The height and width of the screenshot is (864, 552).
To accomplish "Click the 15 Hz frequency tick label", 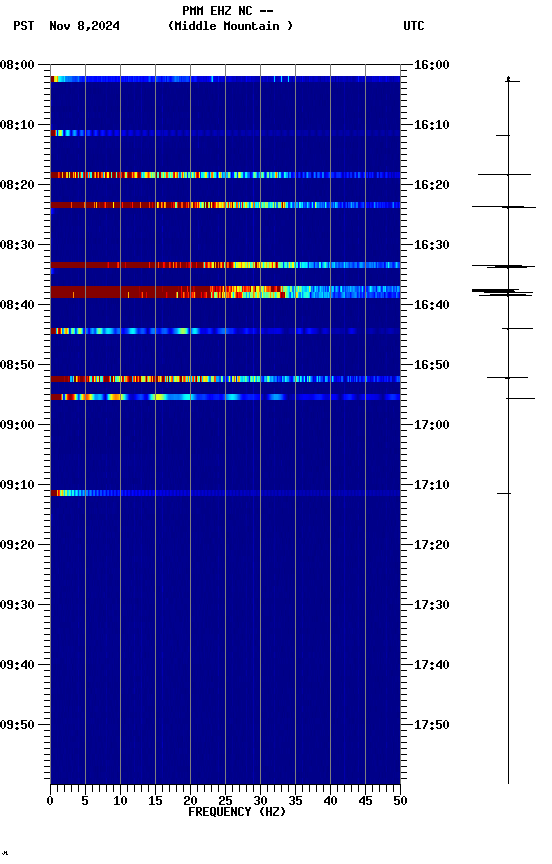I will (x=155, y=801).
